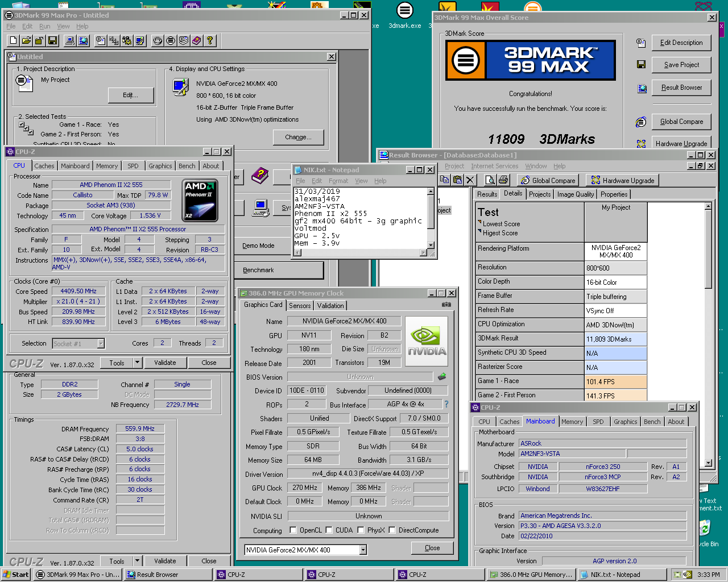
Task: Click the Print Preview icon in Result Browser toolbar
Action: 490,180
